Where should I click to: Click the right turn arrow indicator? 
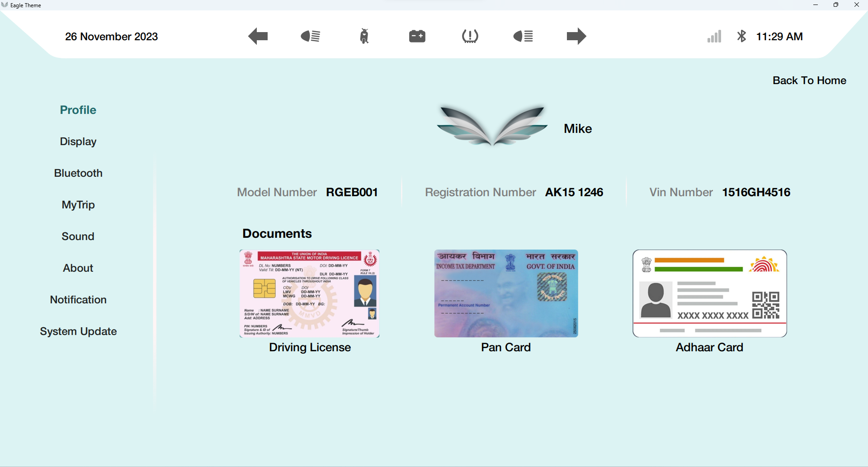coord(576,36)
